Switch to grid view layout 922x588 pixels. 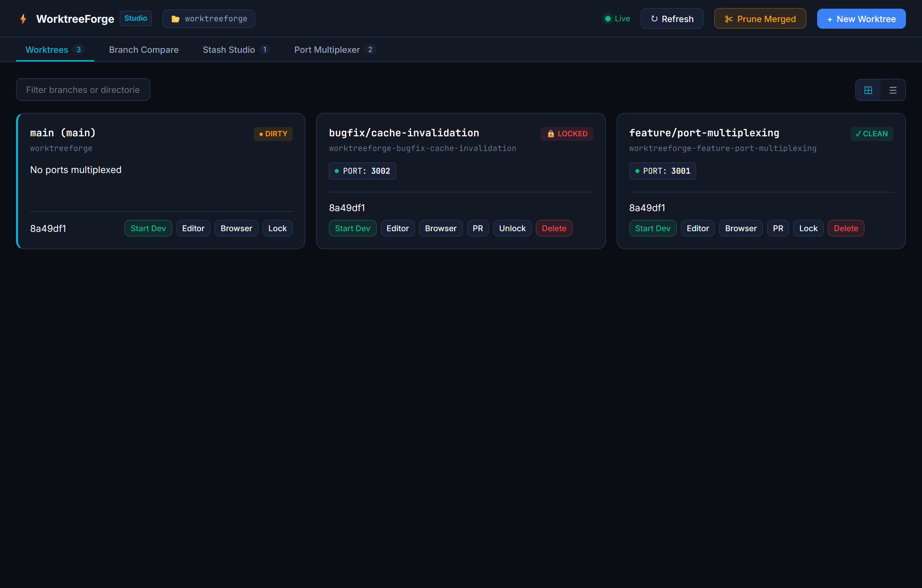[868, 90]
